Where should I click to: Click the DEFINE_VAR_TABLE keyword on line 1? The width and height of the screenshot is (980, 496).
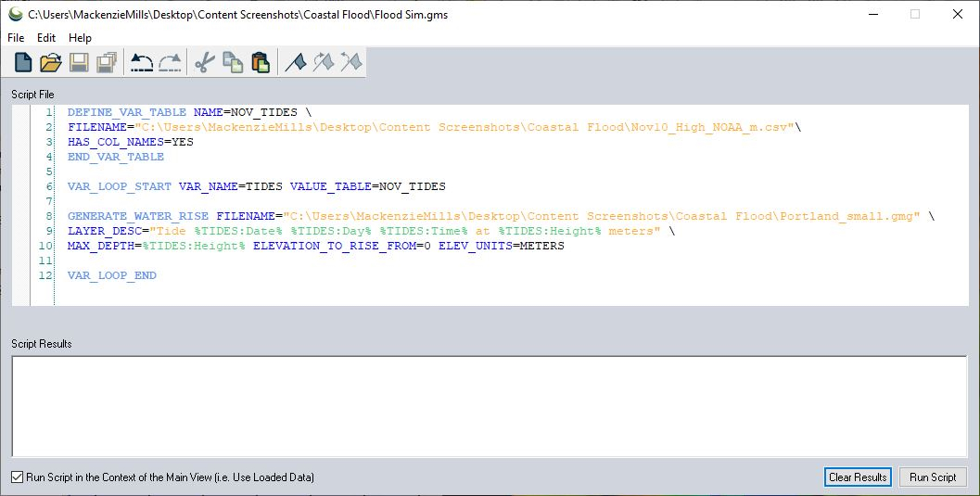click(x=127, y=112)
